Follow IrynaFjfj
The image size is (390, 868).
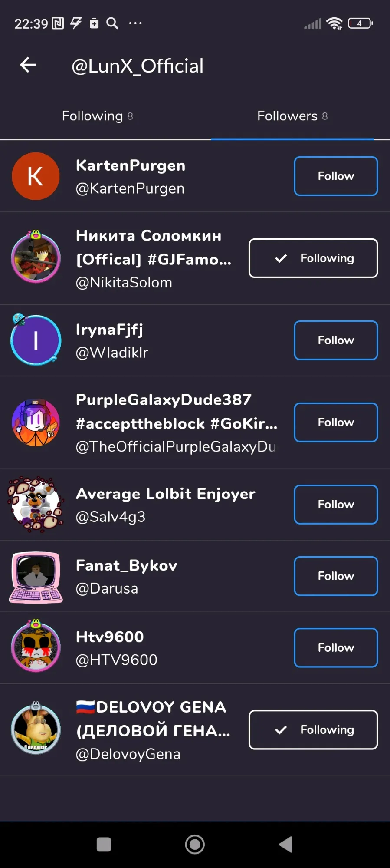(336, 340)
